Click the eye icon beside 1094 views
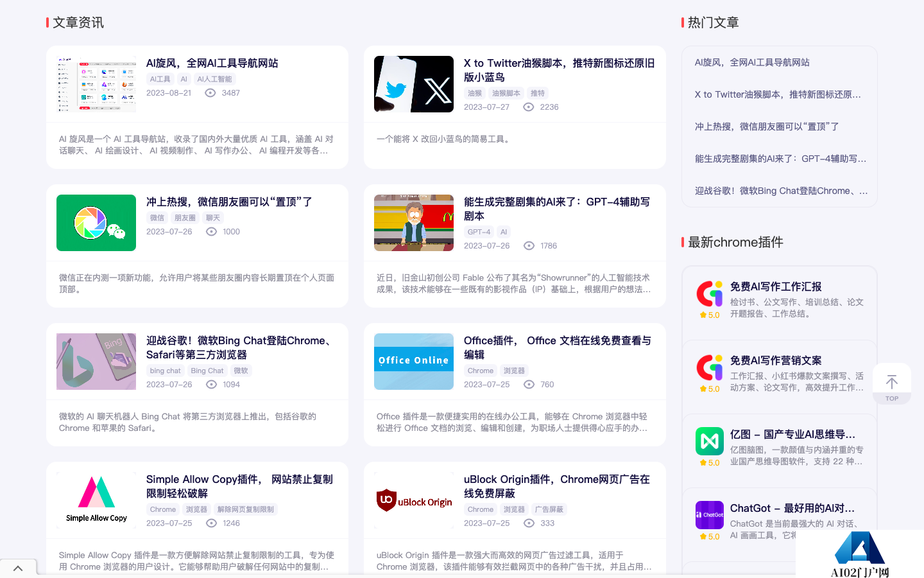This screenshot has width=924, height=578. [211, 385]
